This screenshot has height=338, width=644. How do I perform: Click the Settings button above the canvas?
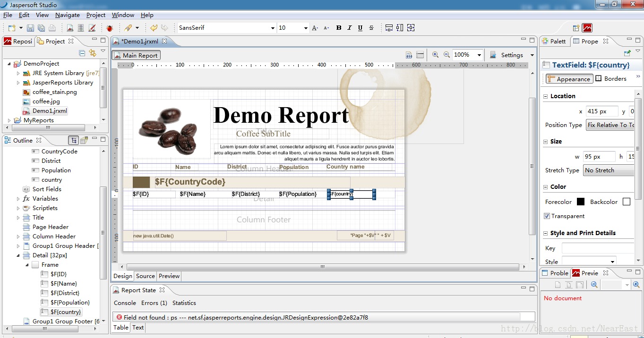[512, 55]
